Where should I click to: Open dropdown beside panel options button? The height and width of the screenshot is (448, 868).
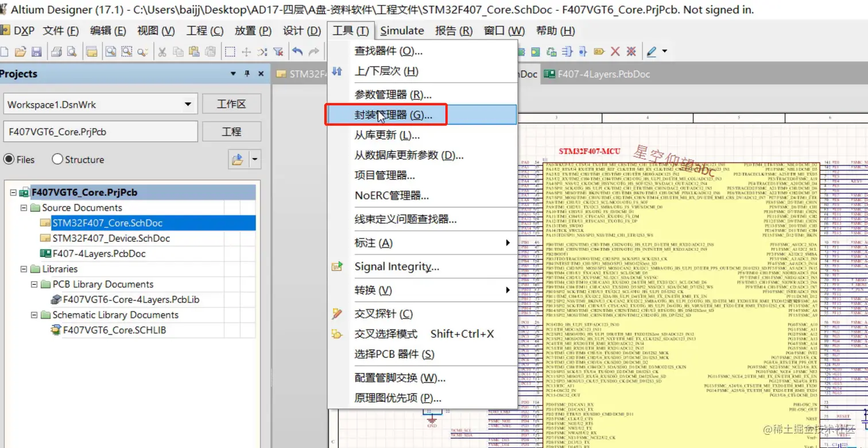pos(254,159)
